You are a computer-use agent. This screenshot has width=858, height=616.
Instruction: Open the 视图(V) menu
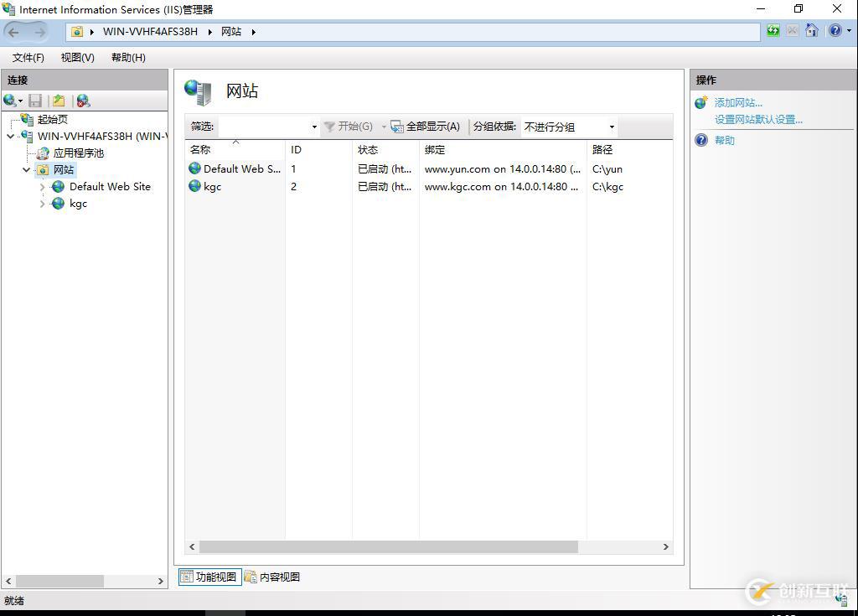77,58
